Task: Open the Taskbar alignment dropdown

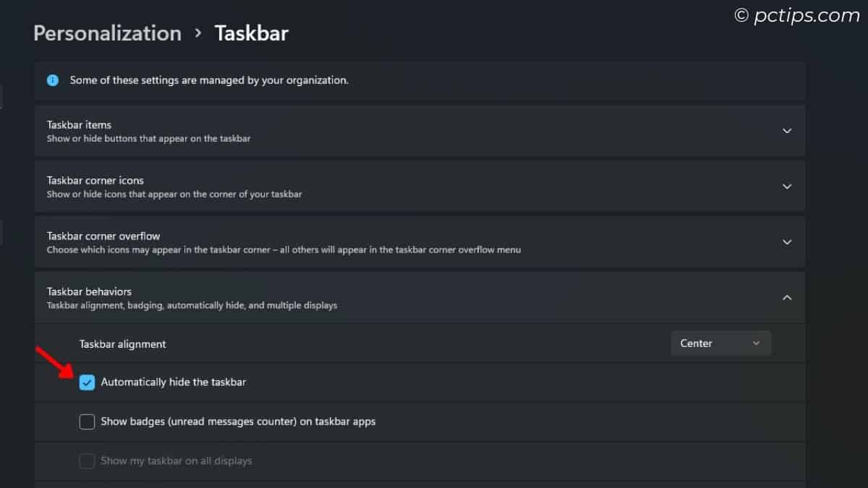Action: (x=720, y=343)
